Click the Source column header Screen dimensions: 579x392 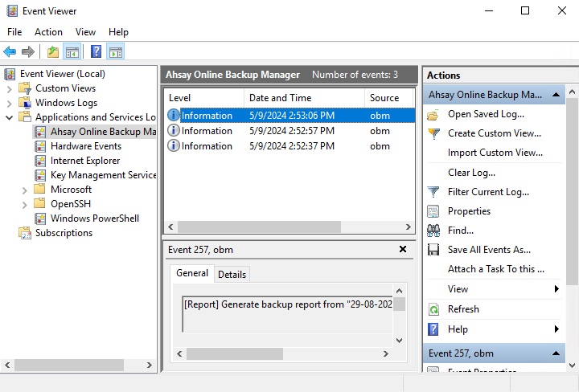pyautogui.click(x=389, y=98)
